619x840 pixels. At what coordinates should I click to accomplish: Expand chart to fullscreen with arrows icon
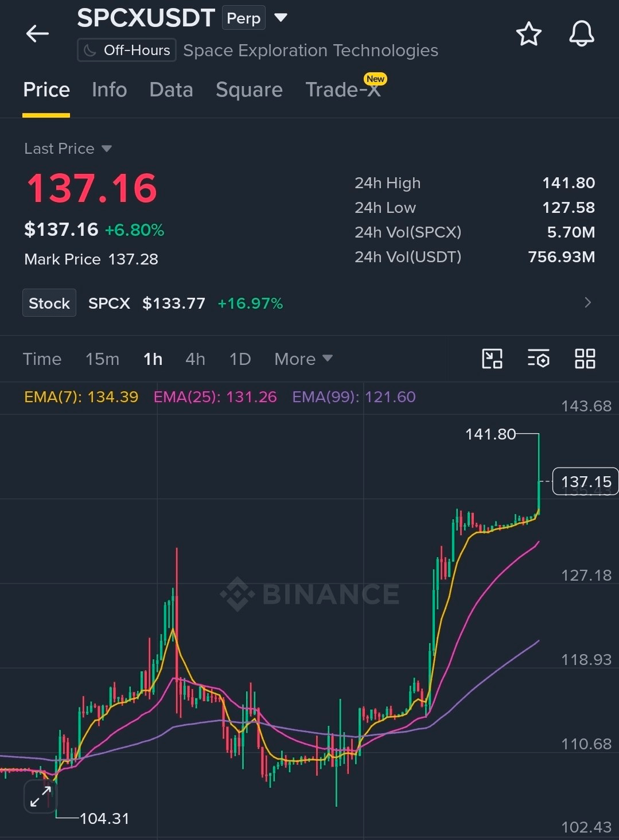point(40,797)
